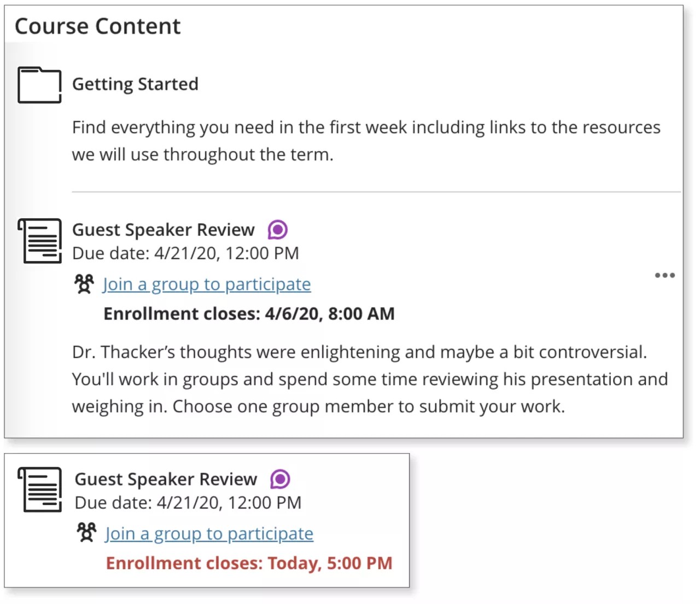Click the Course Content header
The height and width of the screenshot is (604, 700).
[97, 25]
